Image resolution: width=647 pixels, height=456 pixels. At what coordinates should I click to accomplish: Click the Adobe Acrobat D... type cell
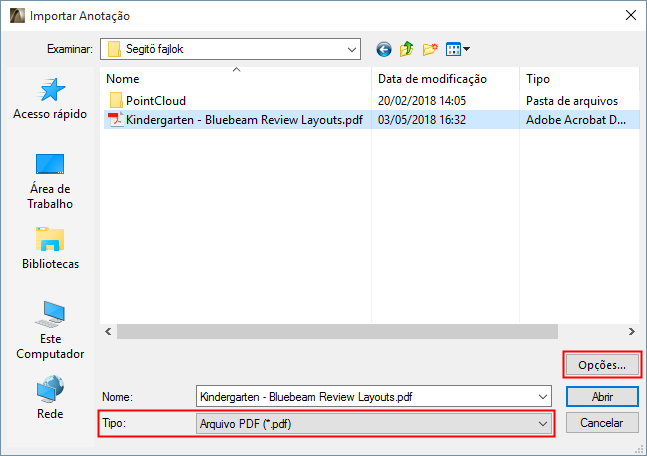[x=576, y=120]
